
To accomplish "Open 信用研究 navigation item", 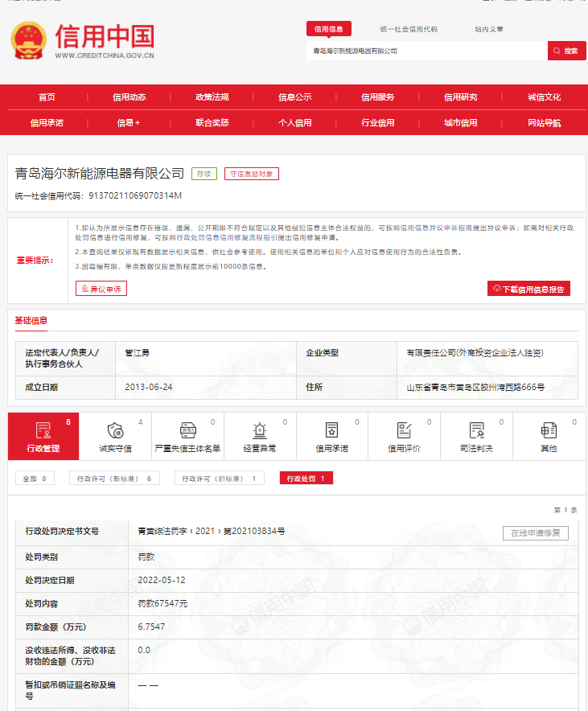I will click(x=461, y=97).
